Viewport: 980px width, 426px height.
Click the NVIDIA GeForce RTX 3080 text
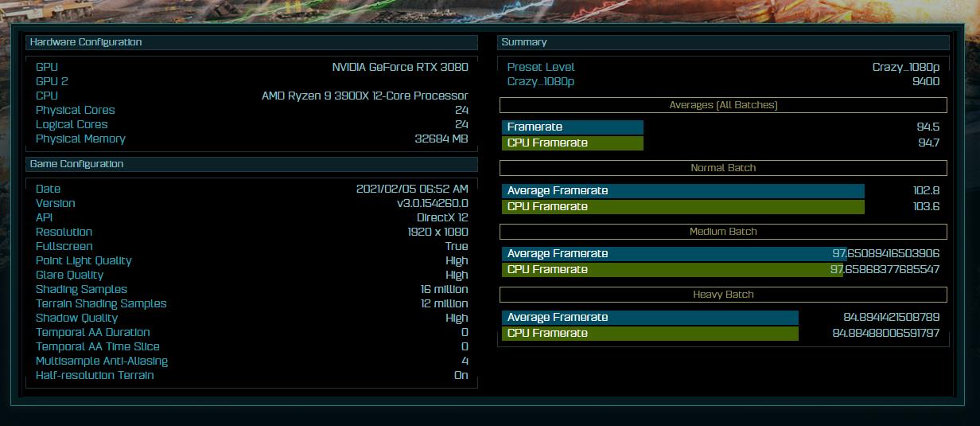click(400, 68)
